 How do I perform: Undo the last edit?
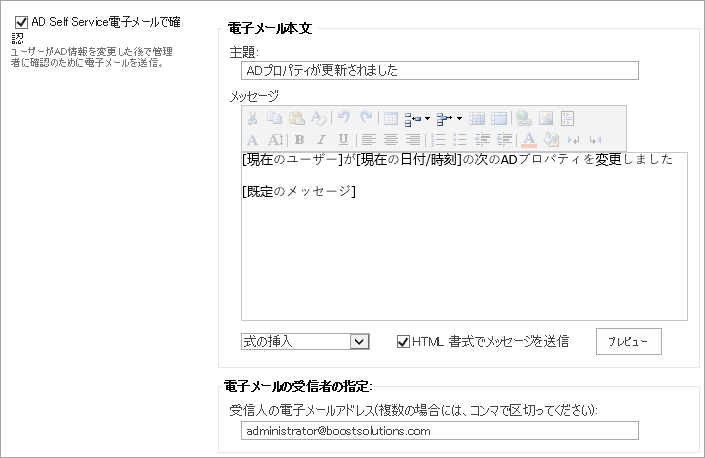tap(344, 117)
